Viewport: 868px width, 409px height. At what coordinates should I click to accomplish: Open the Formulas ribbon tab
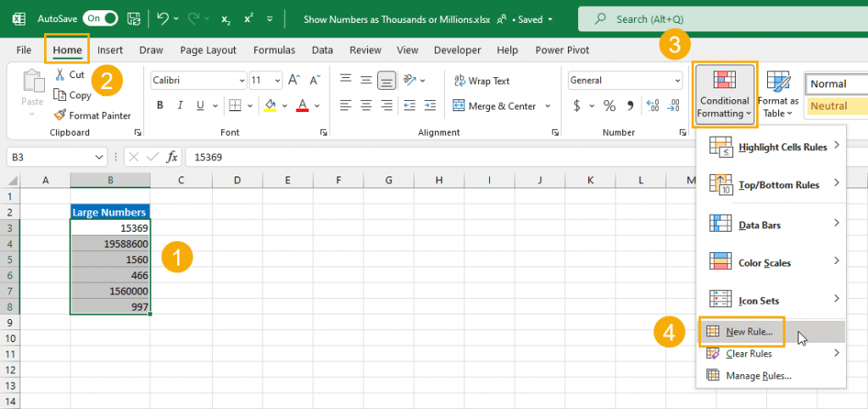click(274, 50)
